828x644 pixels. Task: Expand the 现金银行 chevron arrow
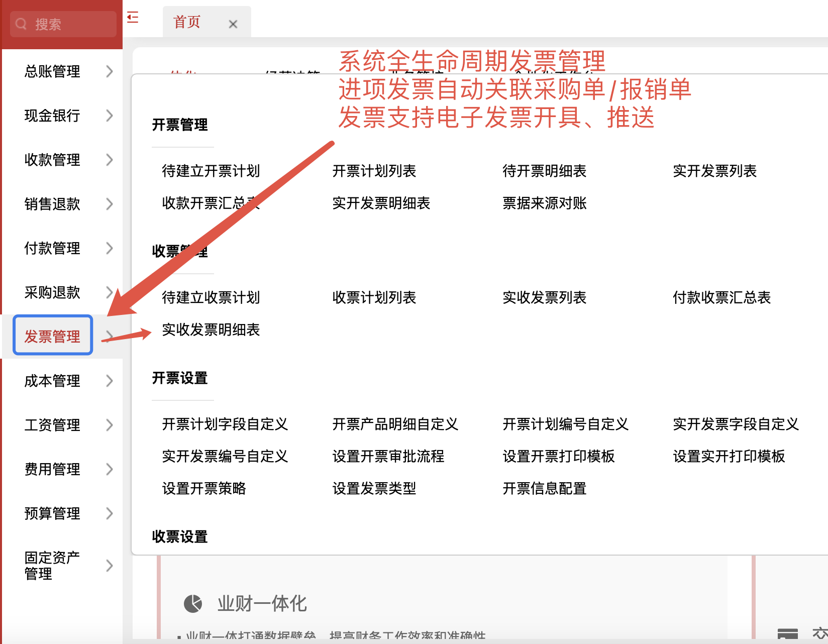[x=110, y=116]
